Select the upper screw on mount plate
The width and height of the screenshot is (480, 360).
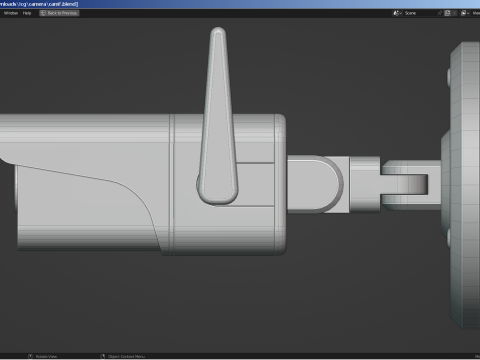click(449, 76)
